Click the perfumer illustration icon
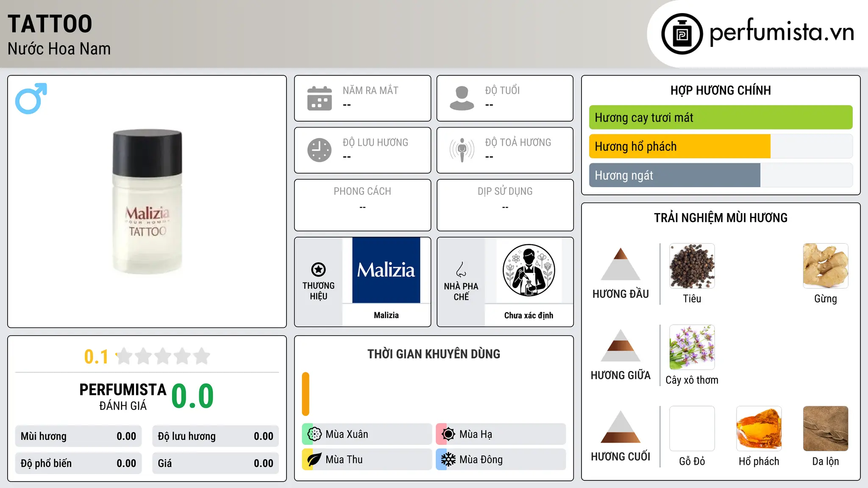This screenshot has width=868, height=488. (529, 270)
